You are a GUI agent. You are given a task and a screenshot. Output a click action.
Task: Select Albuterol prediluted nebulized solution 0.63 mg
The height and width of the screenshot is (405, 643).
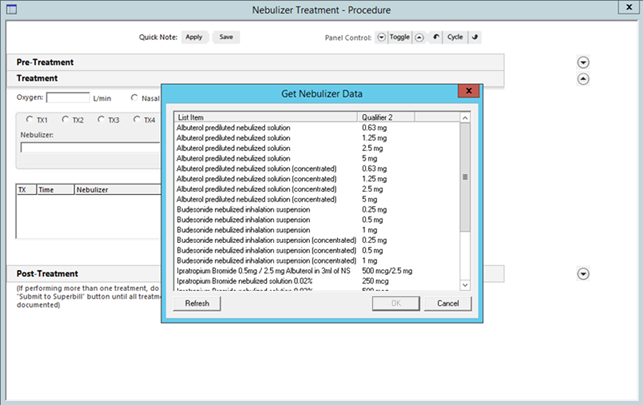tap(317, 127)
